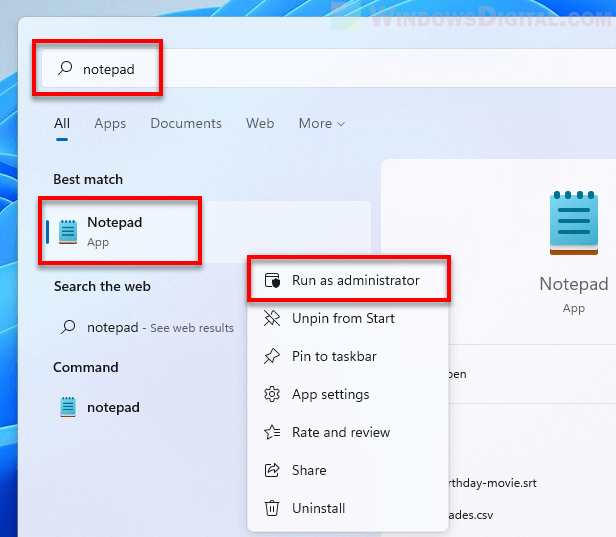Switch to the Apps tab

(110, 124)
